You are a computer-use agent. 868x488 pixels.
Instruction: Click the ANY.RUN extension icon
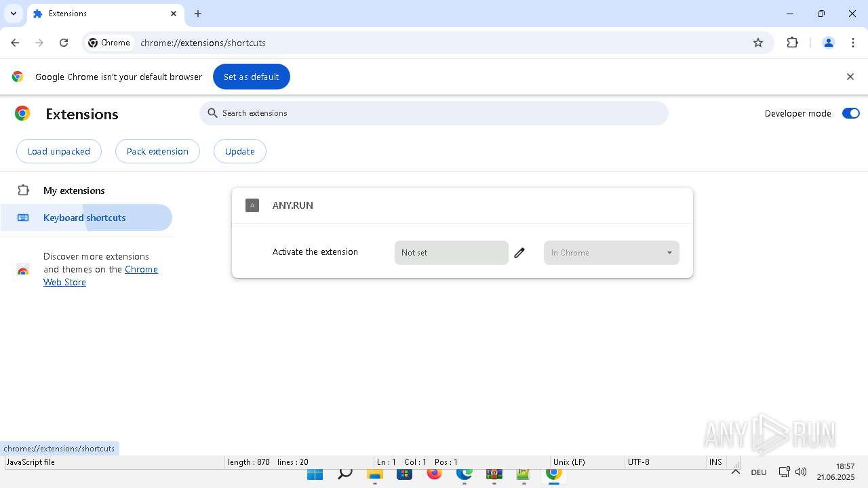tap(252, 205)
